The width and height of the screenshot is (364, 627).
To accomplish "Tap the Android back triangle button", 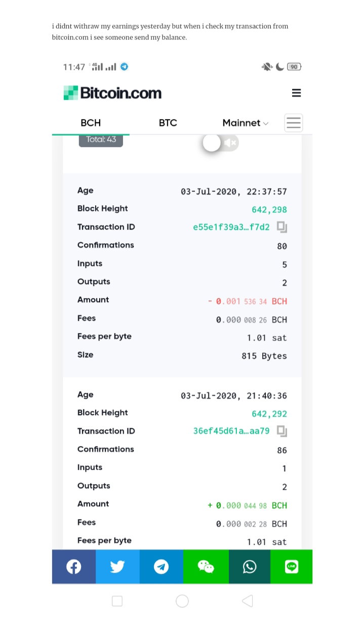I will point(247,601).
